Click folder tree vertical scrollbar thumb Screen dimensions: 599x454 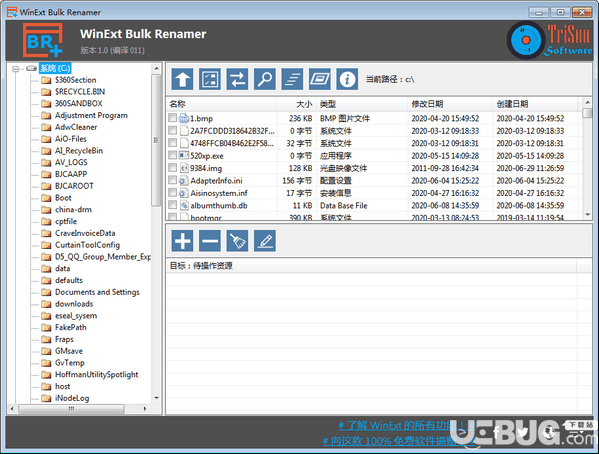pos(156,140)
